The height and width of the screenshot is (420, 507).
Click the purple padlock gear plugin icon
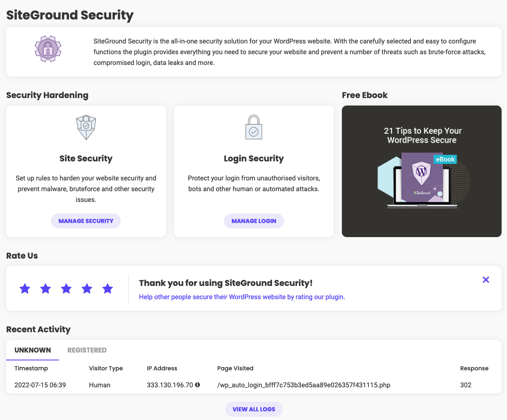point(48,49)
